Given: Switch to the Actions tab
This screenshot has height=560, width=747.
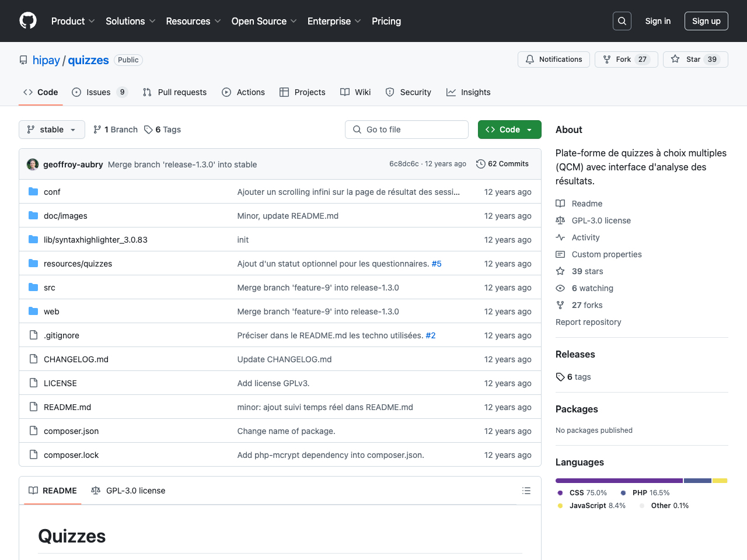Looking at the screenshot, I should point(243,92).
